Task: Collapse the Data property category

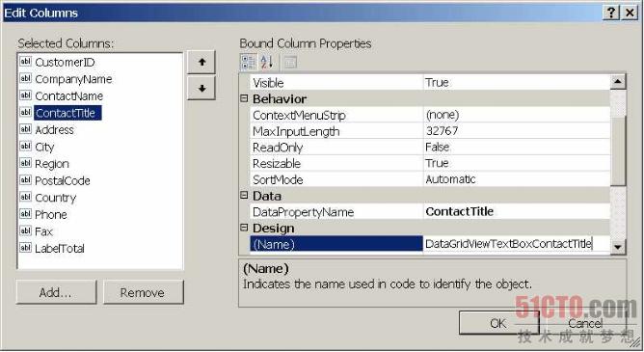Action: click(244, 195)
